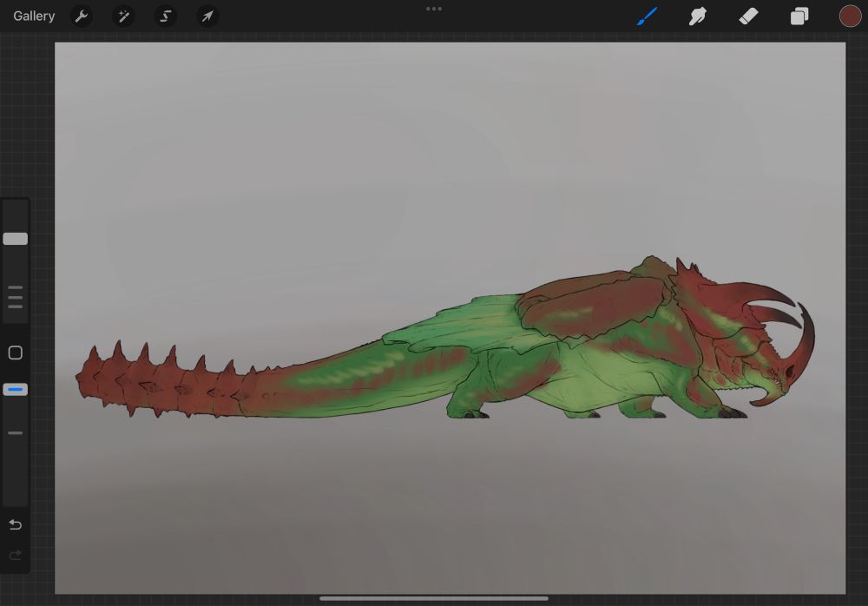Click the brush size slider handle
Image resolution: width=868 pixels, height=606 pixels.
[16, 239]
